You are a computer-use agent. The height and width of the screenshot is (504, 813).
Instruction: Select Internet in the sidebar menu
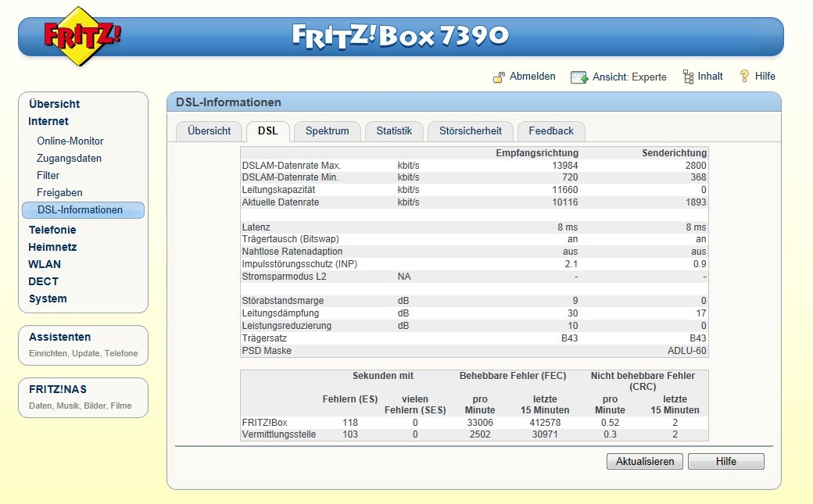[48, 121]
